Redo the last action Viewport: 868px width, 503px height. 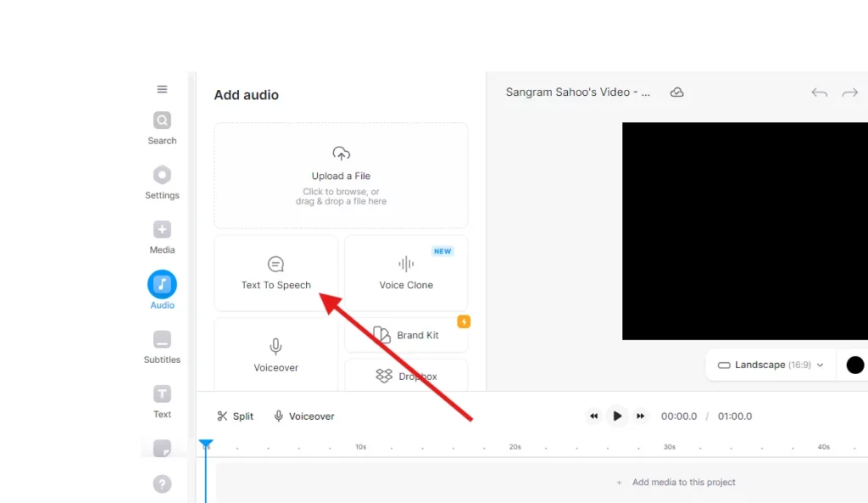(849, 92)
